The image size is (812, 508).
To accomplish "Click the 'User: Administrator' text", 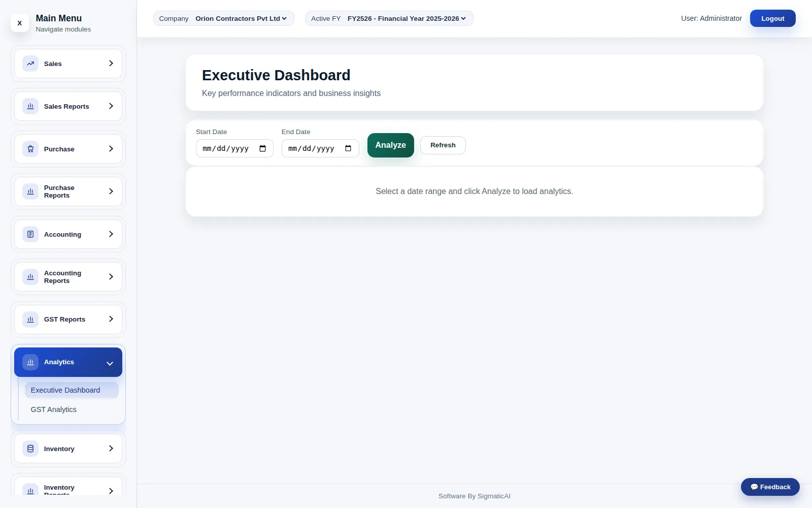I will coord(712,18).
